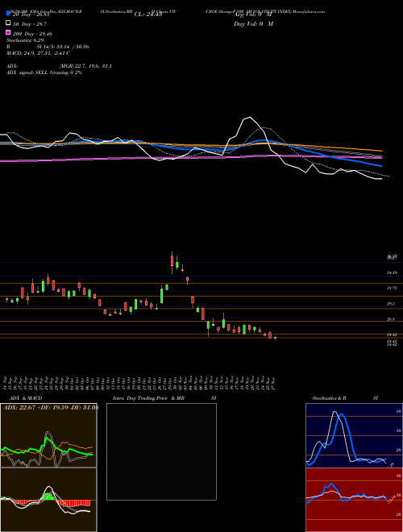403x532 pixels.
Task: Click the 'MACD: 24.9, 27.31, -2.41' line
Action: (x=38, y=53)
